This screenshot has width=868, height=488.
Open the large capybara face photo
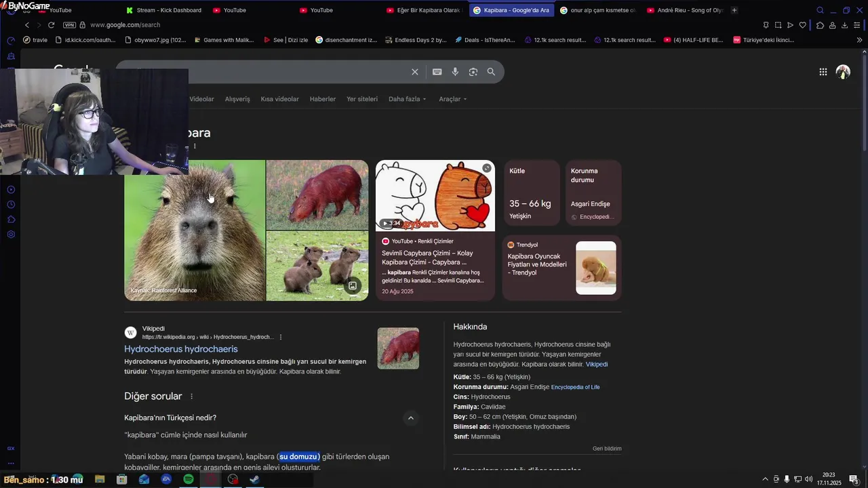pyautogui.click(x=195, y=230)
